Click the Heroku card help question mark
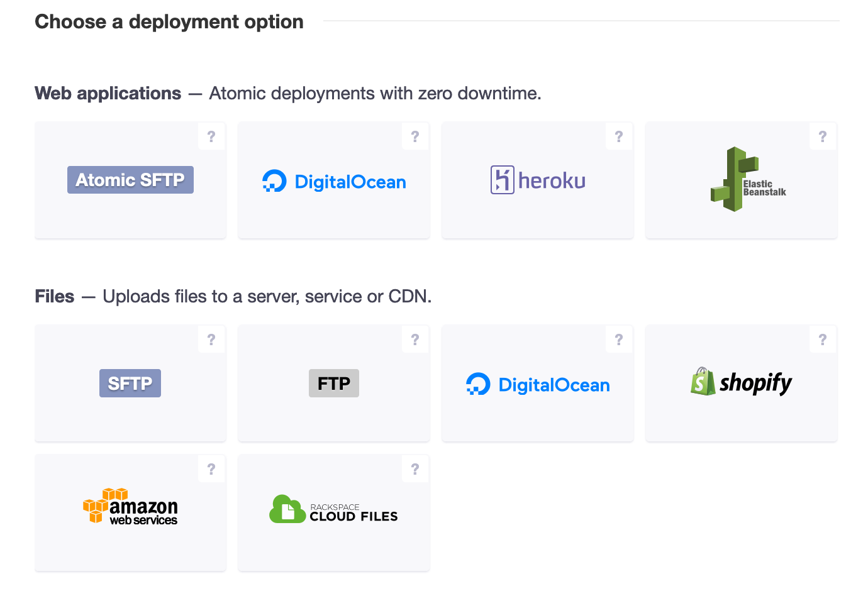The image size is (868, 591). [x=619, y=136]
